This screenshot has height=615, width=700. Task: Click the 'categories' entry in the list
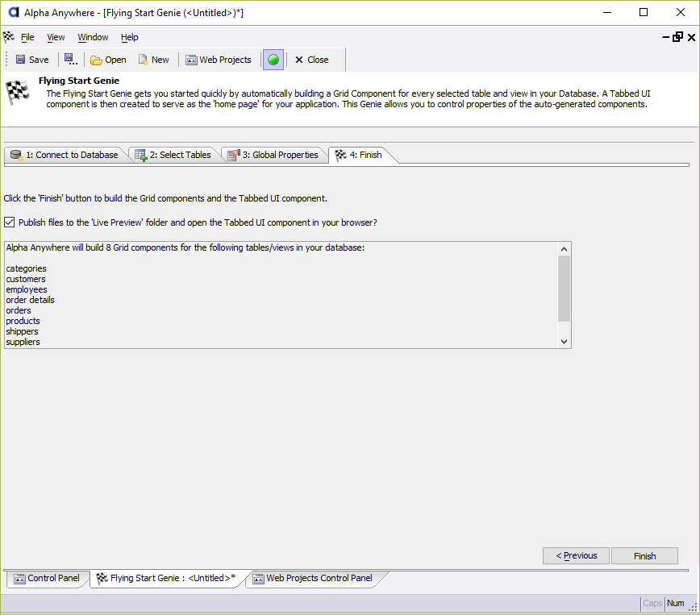point(26,268)
